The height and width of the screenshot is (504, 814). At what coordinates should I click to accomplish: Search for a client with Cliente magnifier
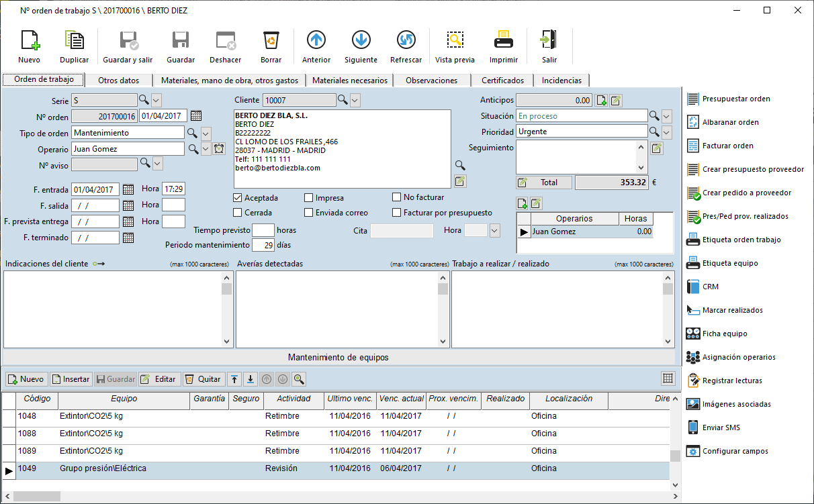click(343, 100)
